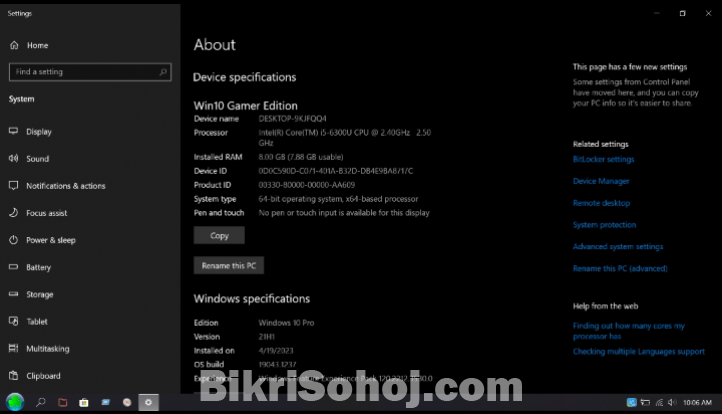Open Battery settings
722x414 pixels.
click(x=38, y=268)
